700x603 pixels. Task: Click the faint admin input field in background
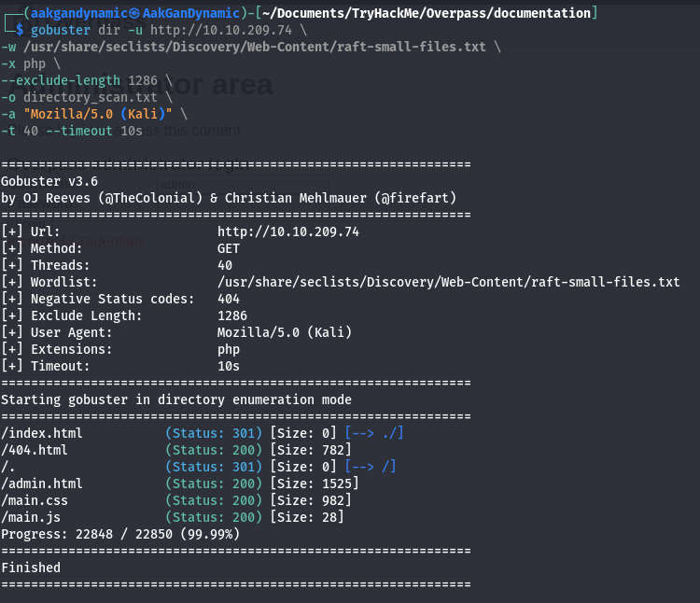click(243, 184)
